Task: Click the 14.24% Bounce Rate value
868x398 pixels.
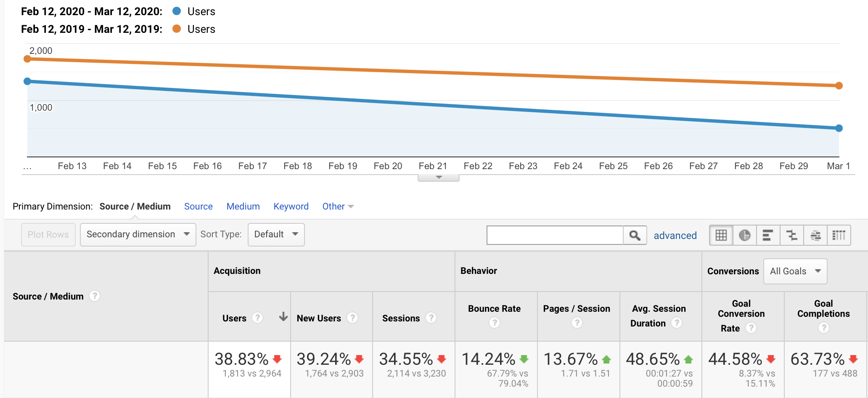Action: click(x=489, y=359)
